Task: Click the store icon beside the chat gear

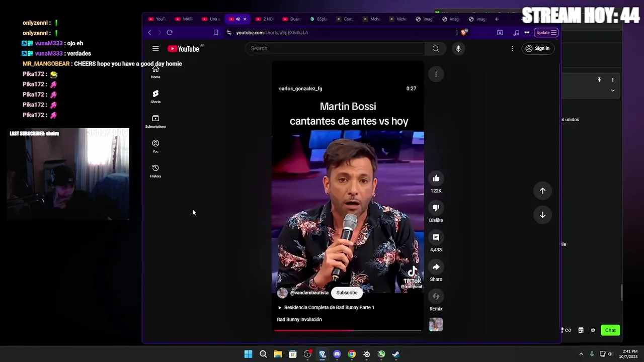Action: (581, 330)
